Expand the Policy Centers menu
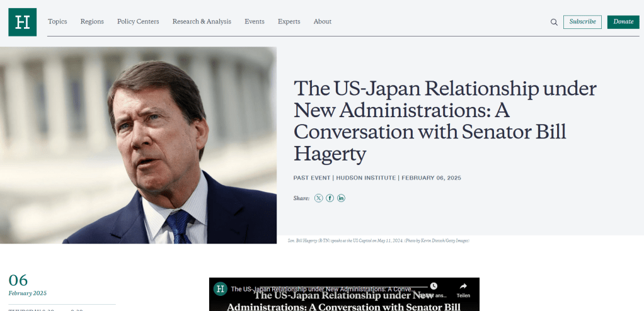The height and width of the screenshot is (311, 644). click(138, 22)
